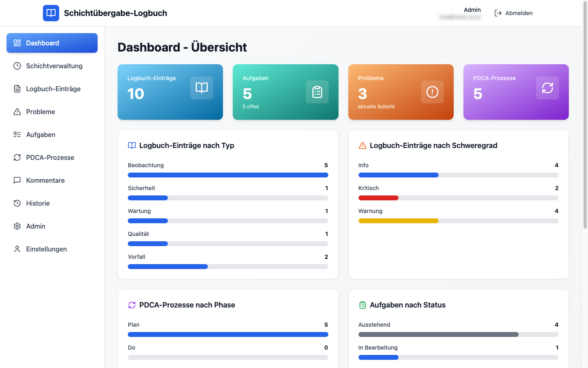Open Admin via the gear icon
The width and height of the screenshot is (588, 368).
[x=17, y=226]
